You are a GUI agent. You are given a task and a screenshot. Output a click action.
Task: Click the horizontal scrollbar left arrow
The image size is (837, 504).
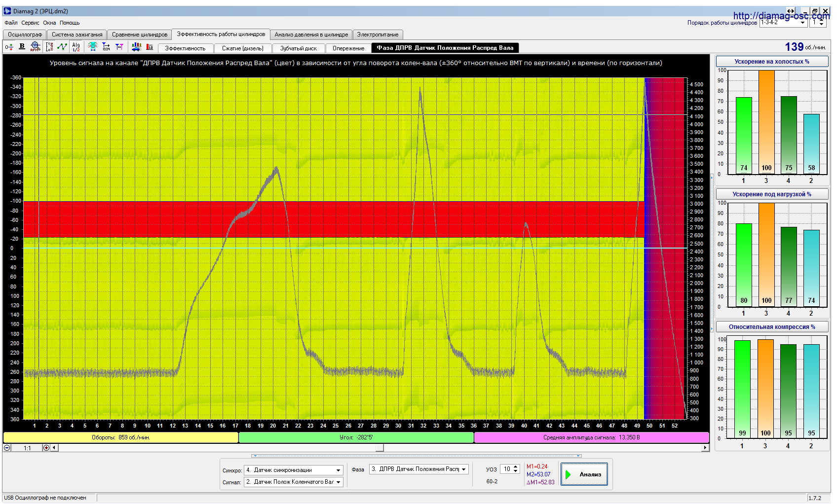[x=54, y=448]
